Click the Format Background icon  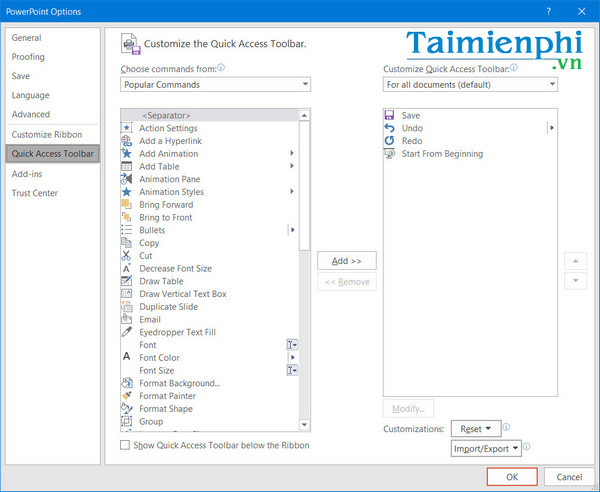pos(127,383)
